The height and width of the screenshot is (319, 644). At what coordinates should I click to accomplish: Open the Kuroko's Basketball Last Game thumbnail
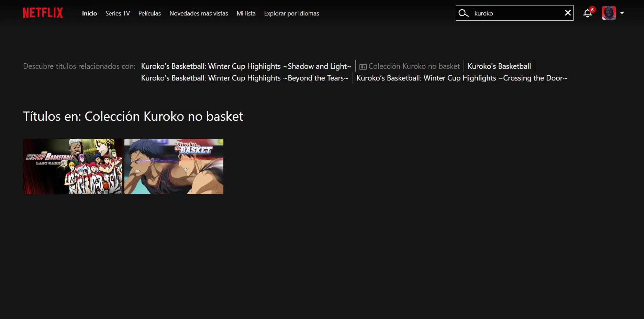(73, 166)
